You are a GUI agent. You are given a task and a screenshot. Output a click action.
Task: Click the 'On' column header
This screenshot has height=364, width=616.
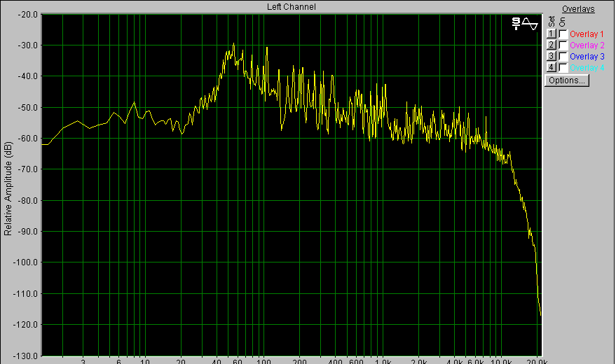tap(563, 22)
